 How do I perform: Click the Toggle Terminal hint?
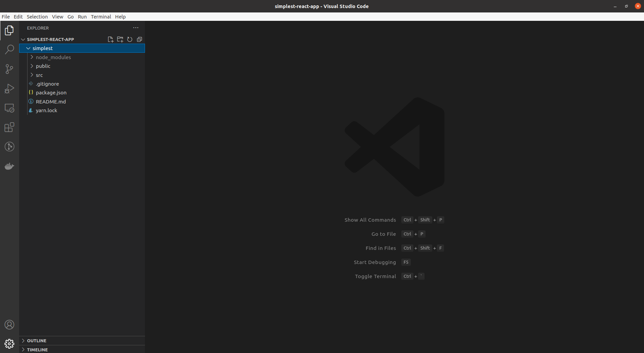(376, 276)
